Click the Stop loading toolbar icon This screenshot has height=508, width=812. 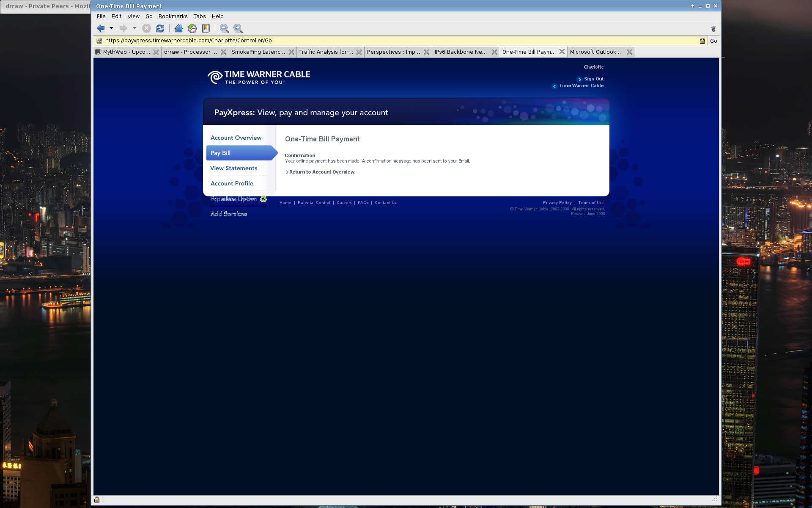146,28
